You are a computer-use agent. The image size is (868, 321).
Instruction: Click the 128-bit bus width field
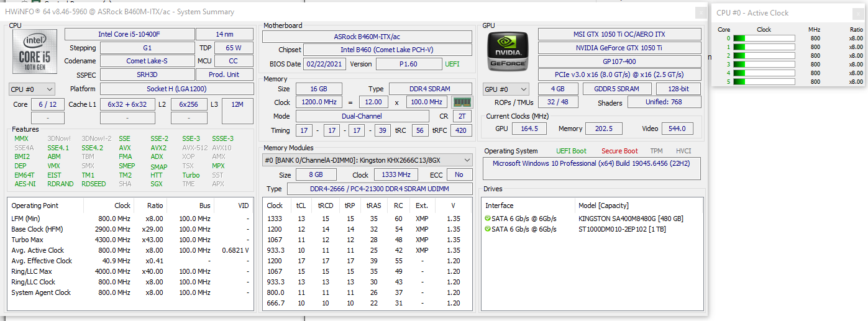pos(678,89)
